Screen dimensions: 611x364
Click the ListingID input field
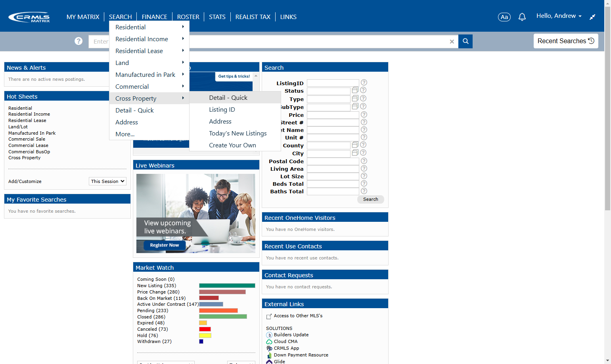[333, 83]
